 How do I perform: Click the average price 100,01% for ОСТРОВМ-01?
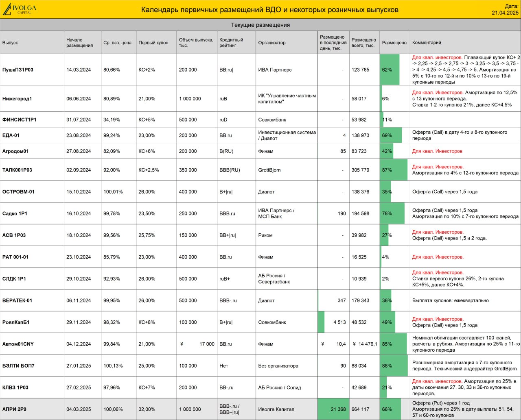click(x=113, y=192)
